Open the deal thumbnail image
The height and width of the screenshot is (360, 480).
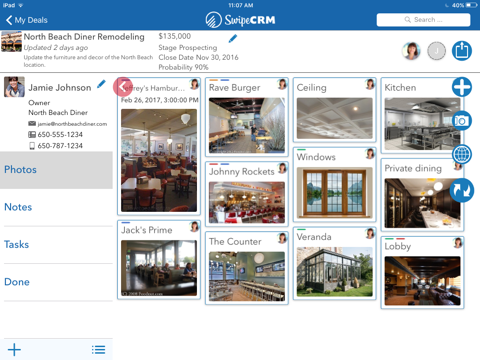pyautogui.click(x=11, y=42)
